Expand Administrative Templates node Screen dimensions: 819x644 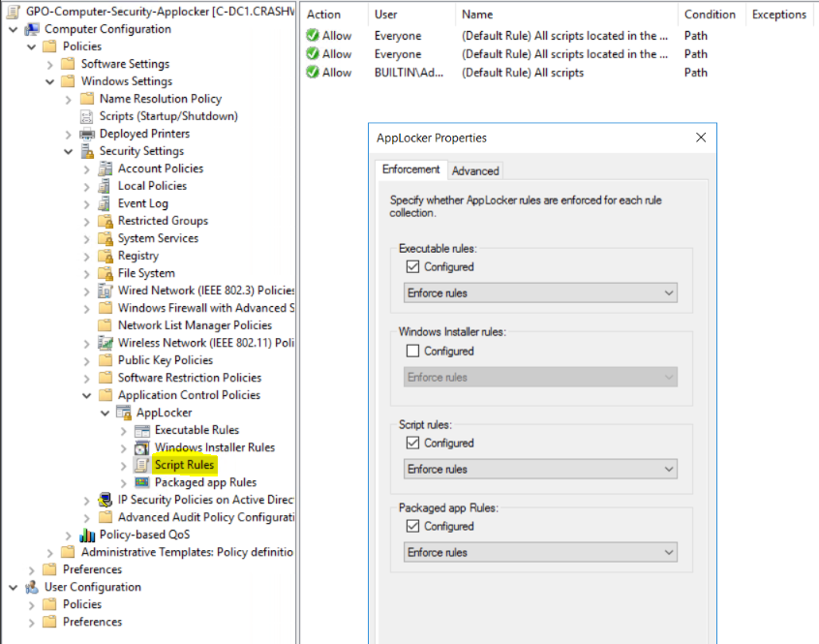[50, 553]
